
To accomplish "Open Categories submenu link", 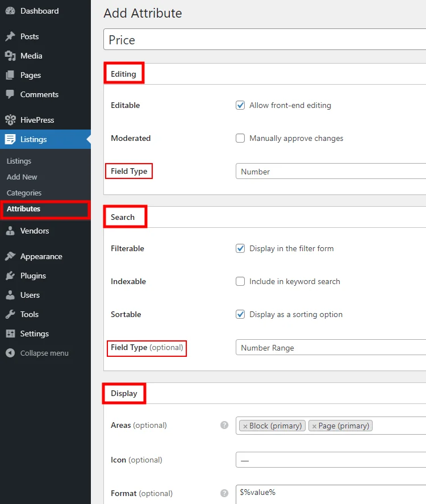I will pos(24,193).
